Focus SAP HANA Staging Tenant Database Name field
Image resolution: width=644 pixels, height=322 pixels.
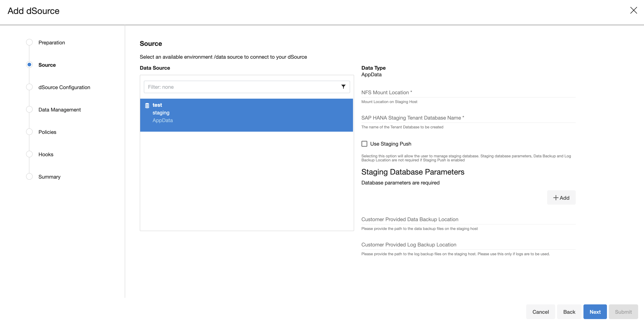click(x=468, y=118)
